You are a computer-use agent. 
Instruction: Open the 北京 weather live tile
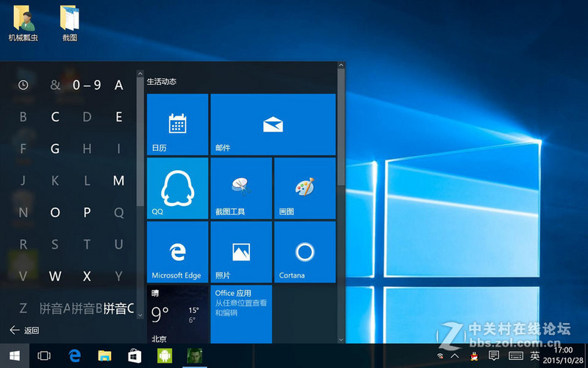tap(177, 314)
